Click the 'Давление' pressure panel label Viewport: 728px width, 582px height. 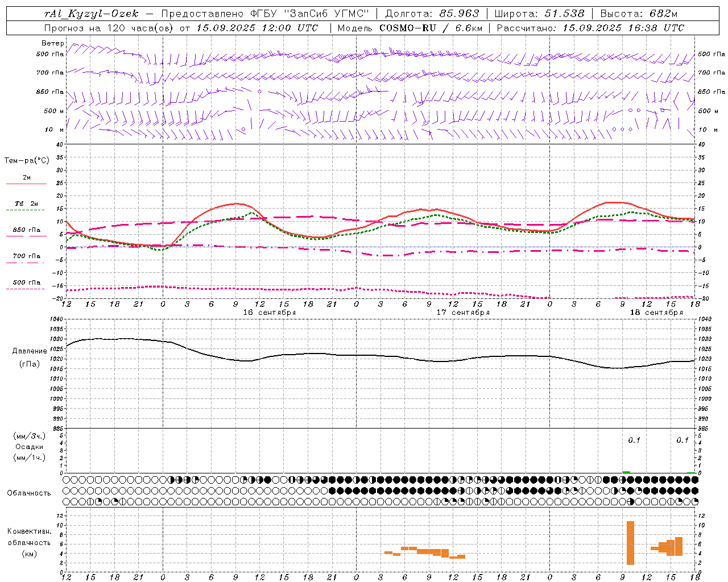pyautogui.click(x=30, y=351)
